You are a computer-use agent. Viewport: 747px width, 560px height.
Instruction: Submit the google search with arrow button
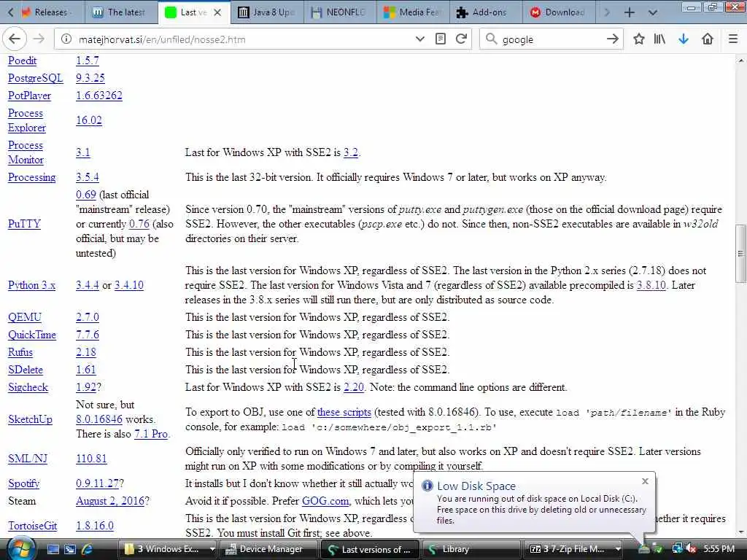[613, 39]
